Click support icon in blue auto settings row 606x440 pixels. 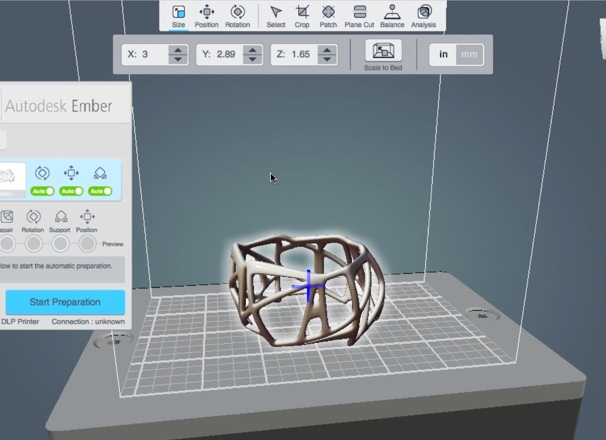point(100,173)
